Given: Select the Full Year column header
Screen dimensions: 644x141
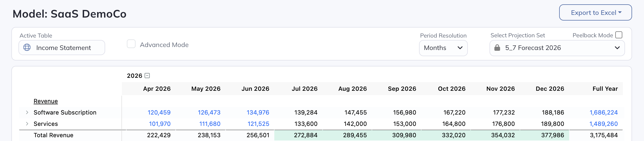Looking at the screenshot, I should point(605,89).
